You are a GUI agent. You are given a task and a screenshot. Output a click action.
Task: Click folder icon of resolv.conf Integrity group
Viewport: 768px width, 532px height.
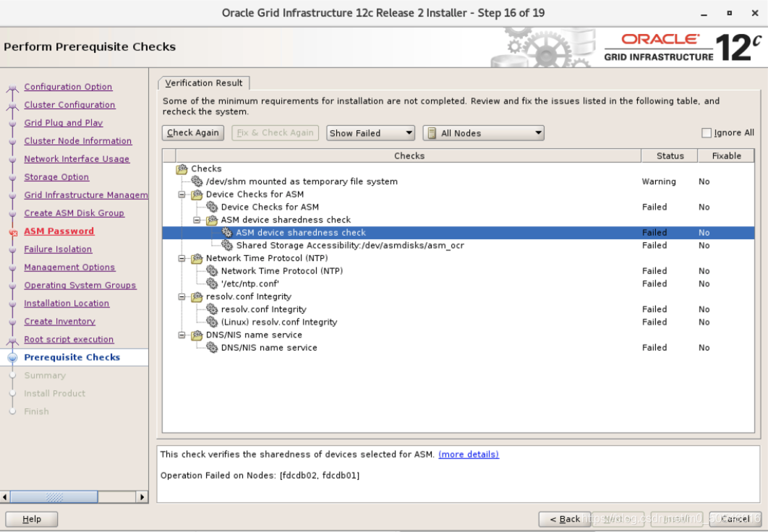pos(197,296)
